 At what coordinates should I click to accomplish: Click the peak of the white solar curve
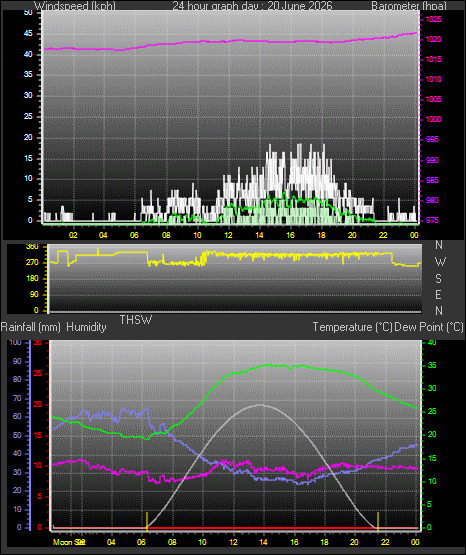(261, 405)
